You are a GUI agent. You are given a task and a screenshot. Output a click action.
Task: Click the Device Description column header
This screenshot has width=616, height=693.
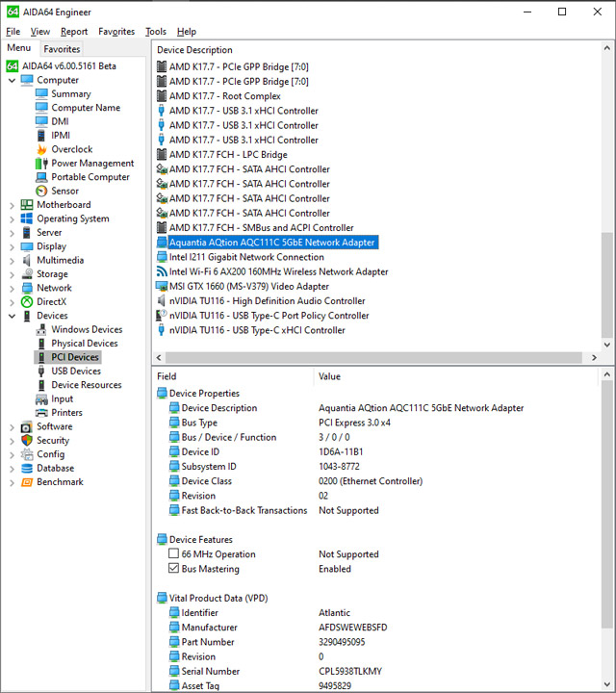click(194, 50)
